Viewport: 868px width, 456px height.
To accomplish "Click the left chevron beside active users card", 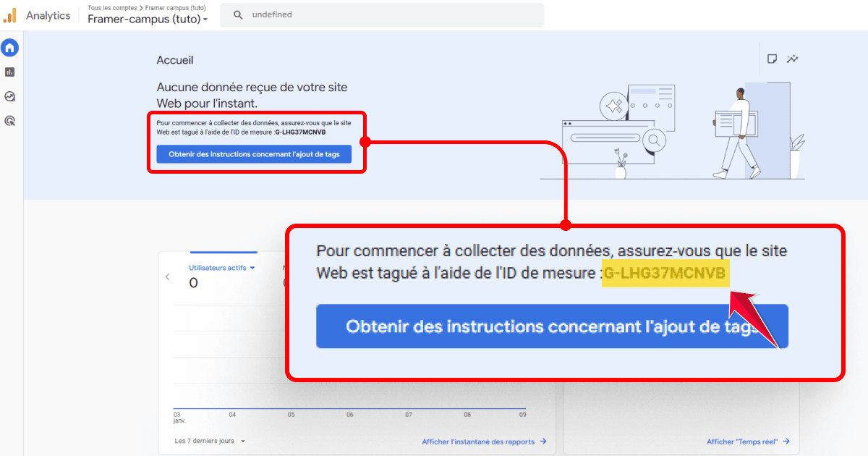I will pyautogui.click(x=167, y=276).
